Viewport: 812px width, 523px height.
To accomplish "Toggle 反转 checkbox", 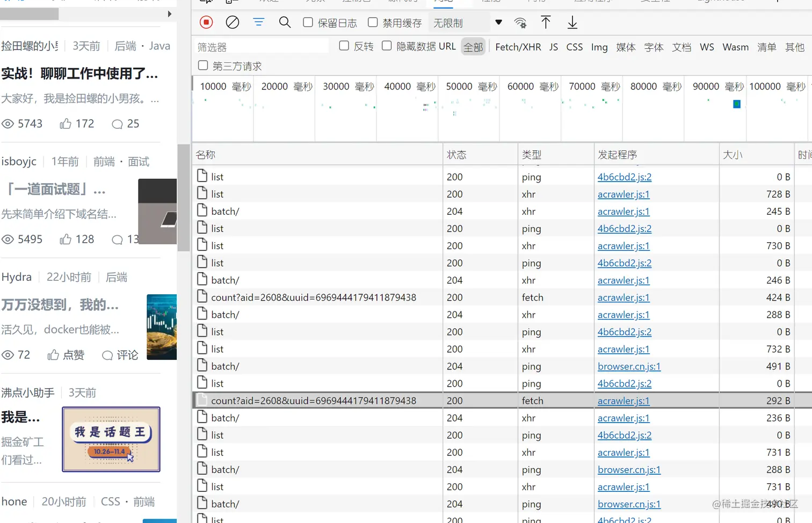I will coord(344,46).
